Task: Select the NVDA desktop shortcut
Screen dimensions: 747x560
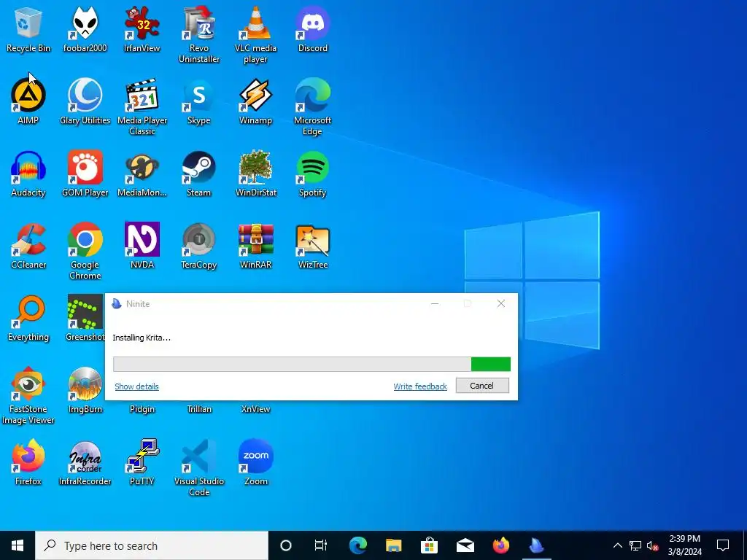Action: [142, 246]
